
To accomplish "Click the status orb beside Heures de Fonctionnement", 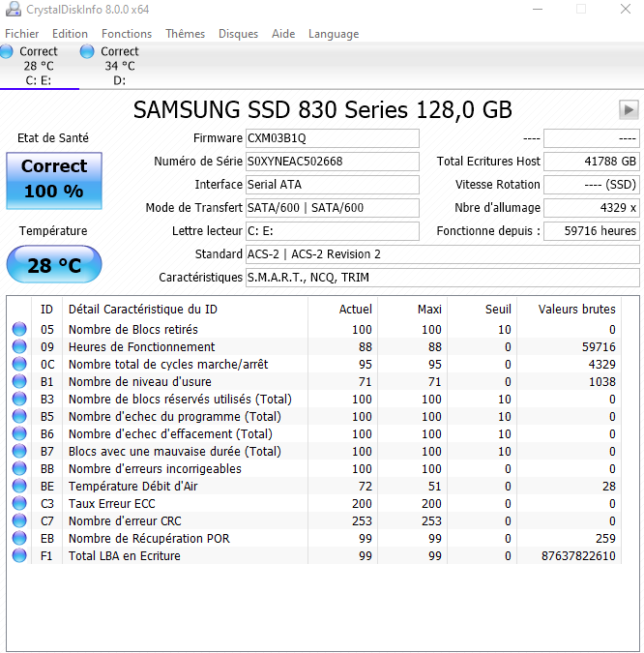I will 19,347.
